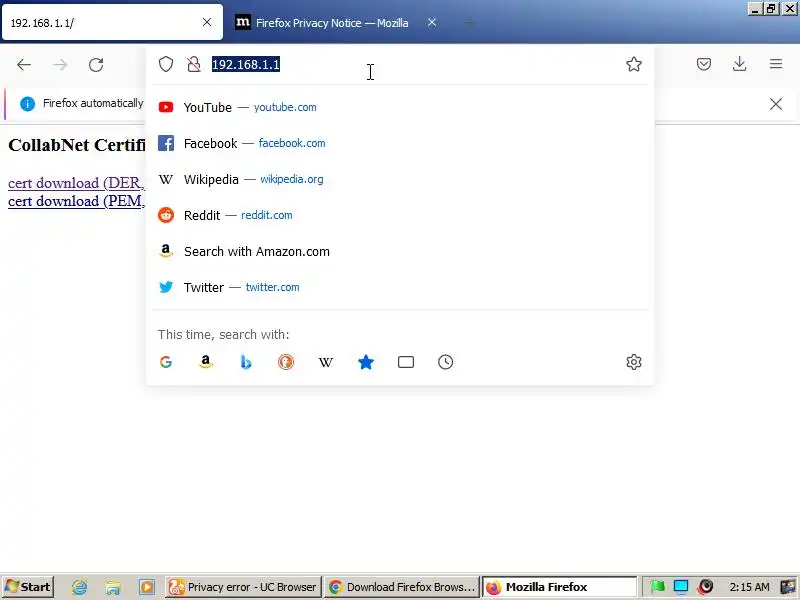Search with DuckDuckGo this time
800x600 pixels.
point(286,362)
